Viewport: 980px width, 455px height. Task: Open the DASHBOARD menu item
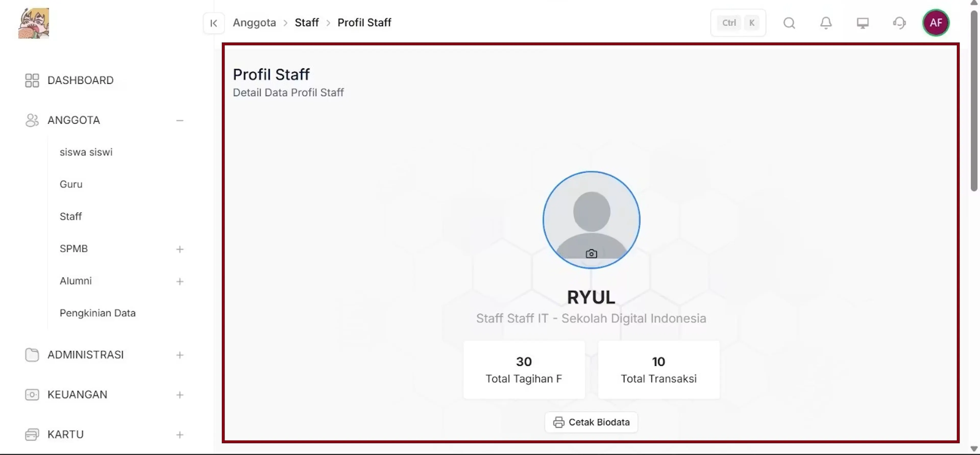[80, 80]
